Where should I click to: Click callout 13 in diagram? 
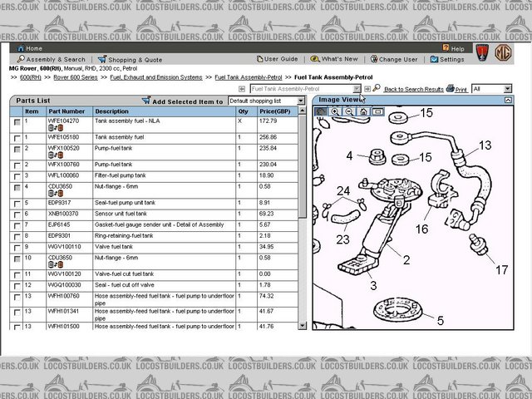pos(485,145)
